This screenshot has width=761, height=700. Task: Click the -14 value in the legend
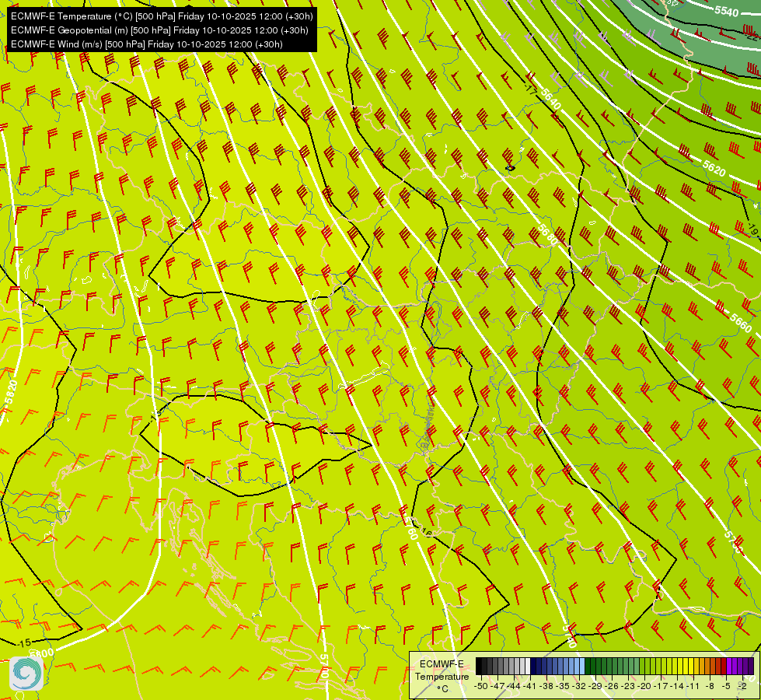tap(677, 686)
